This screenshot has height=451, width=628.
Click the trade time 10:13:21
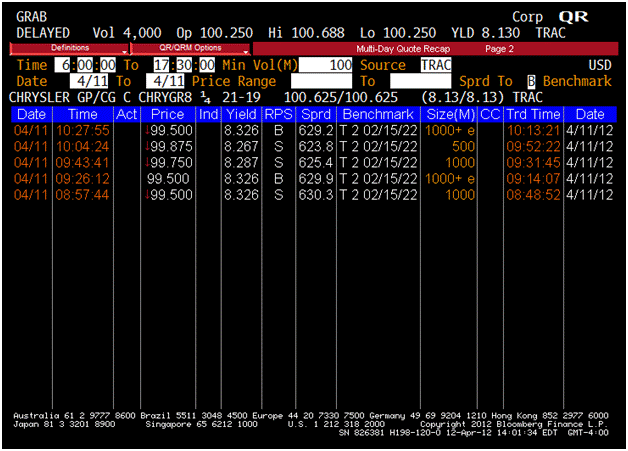(533, 131)
